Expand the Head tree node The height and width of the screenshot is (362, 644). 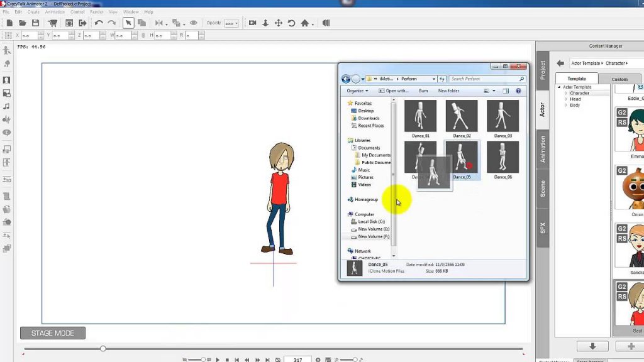[566, 99]
